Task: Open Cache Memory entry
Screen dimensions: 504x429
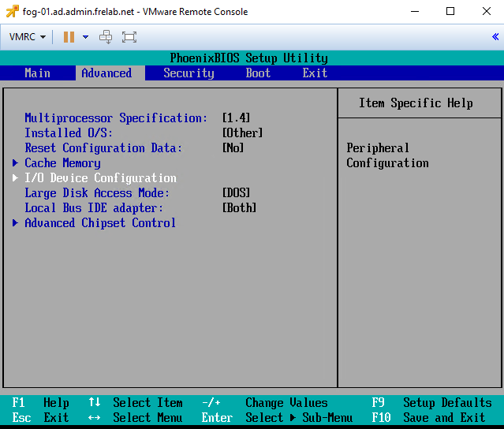Action: point(62,163)
